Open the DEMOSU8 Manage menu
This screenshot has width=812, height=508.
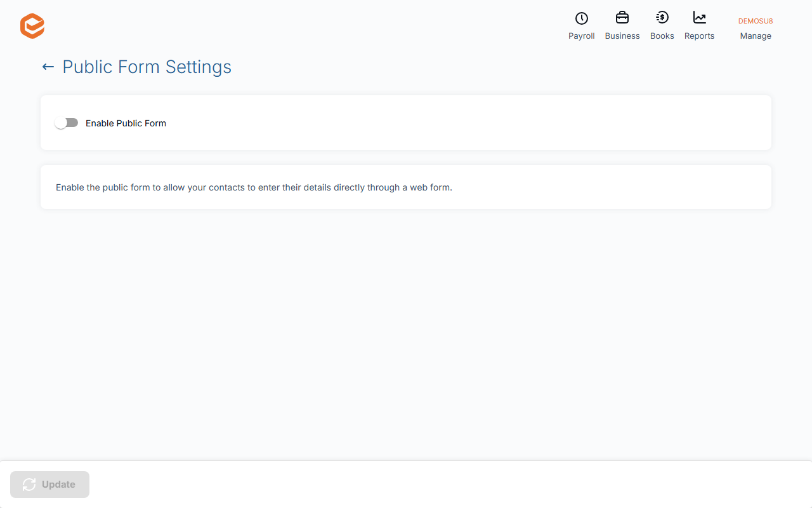tap(756, 29)
